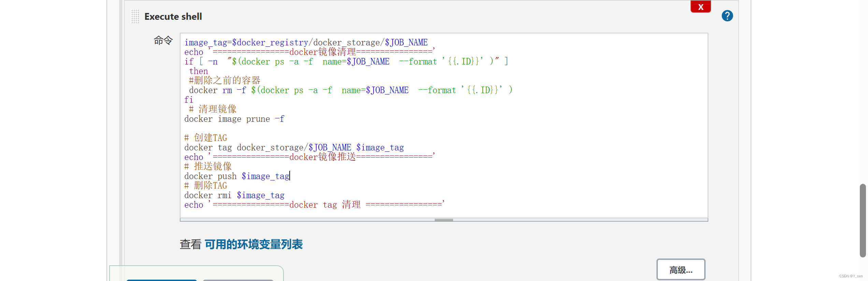Click the '# 删除TAG' comment line
Image resolution: width=868 pixels, height=281 pixels.
206,186
